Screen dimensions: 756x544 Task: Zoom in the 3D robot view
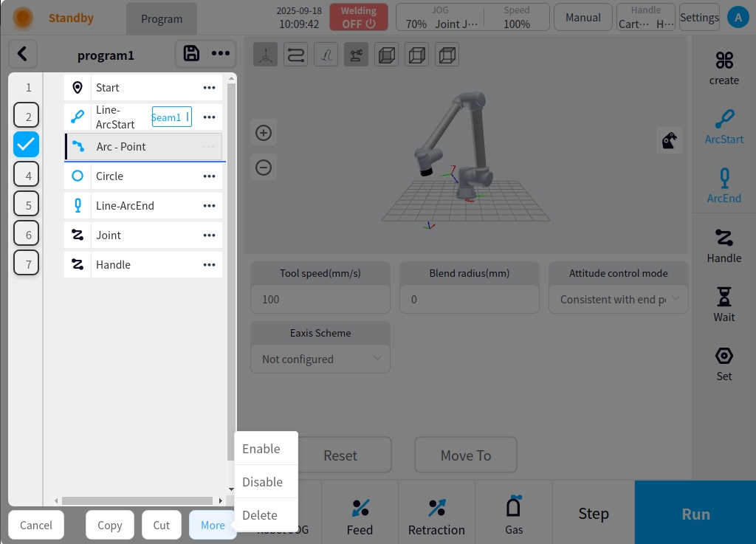pos(264,133)
